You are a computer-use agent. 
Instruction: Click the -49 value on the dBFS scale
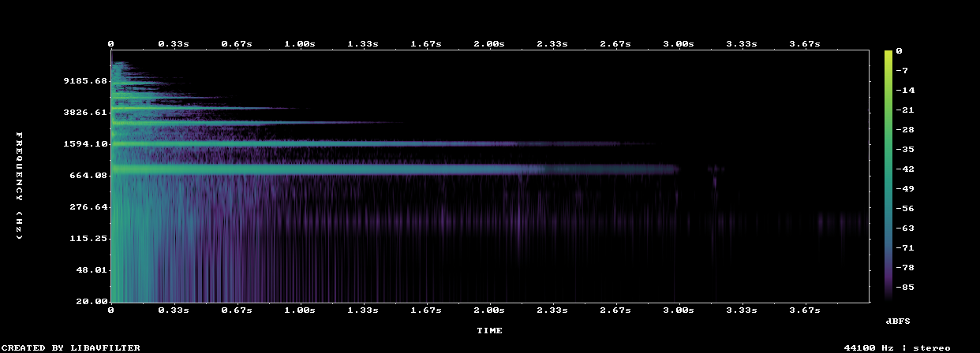point(905,189)
